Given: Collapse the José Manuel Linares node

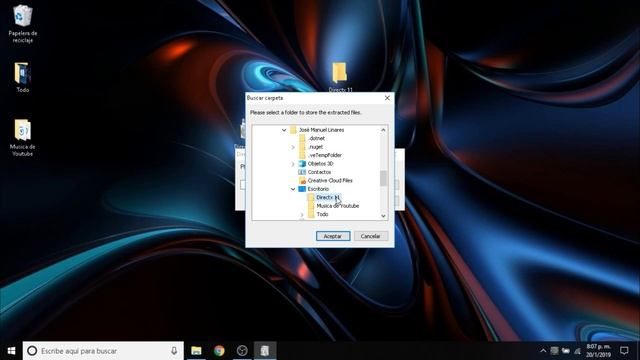Looking at the screenshot, I should point(284,130).
